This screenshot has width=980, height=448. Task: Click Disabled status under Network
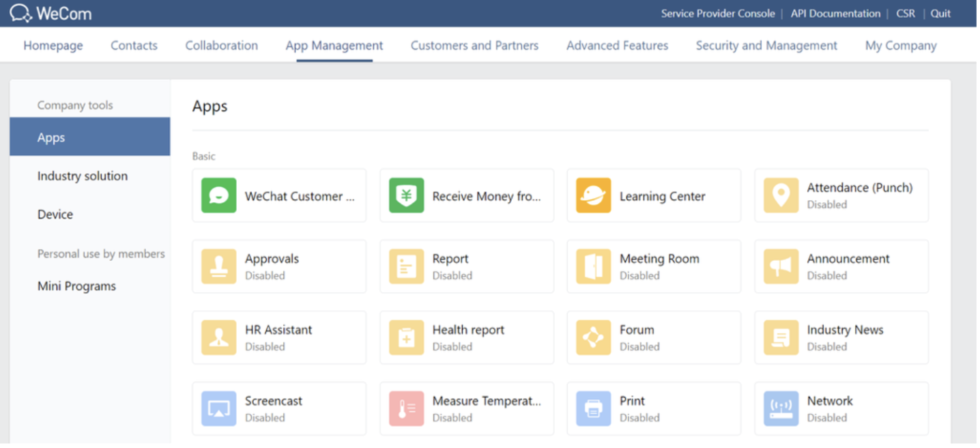click(x=826, y=418)
